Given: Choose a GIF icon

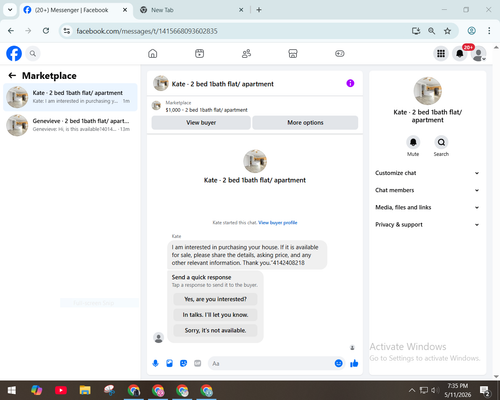Looking at the screenshot, I should point(198,363).
